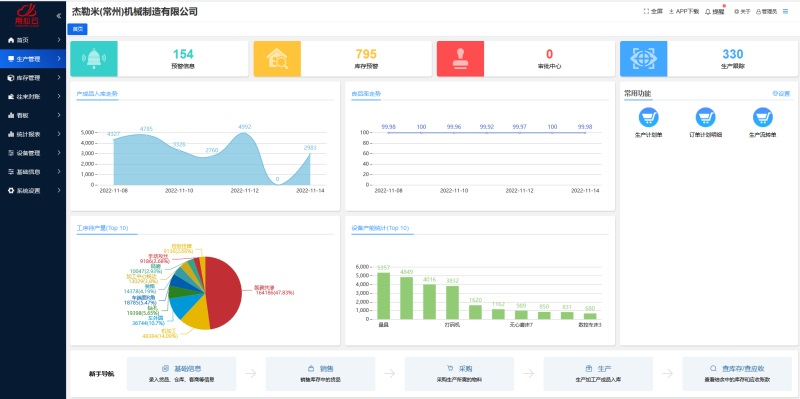Viewport: 800px width, 399px height.
Task: Click 采购 step in beginner navigation
Action: (459, 373)
